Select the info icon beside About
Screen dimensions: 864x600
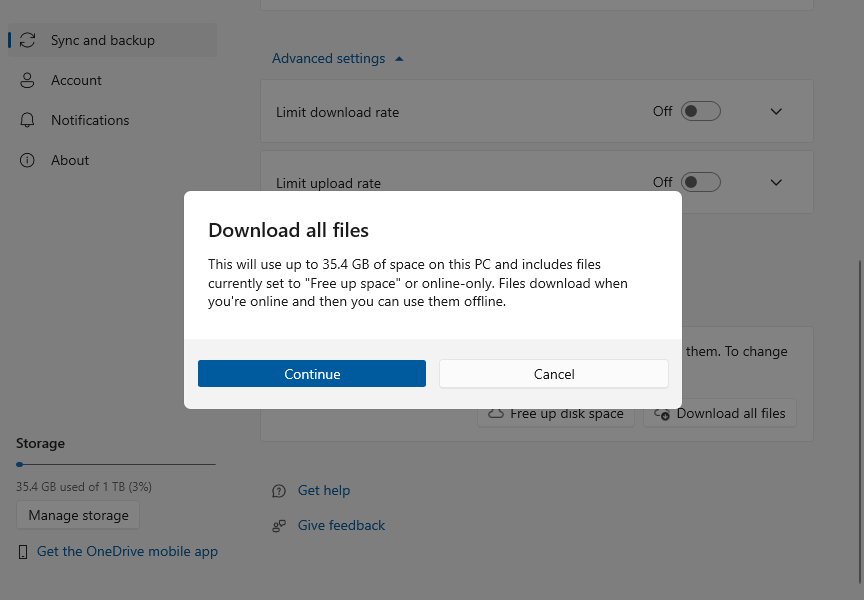[27, 160]
